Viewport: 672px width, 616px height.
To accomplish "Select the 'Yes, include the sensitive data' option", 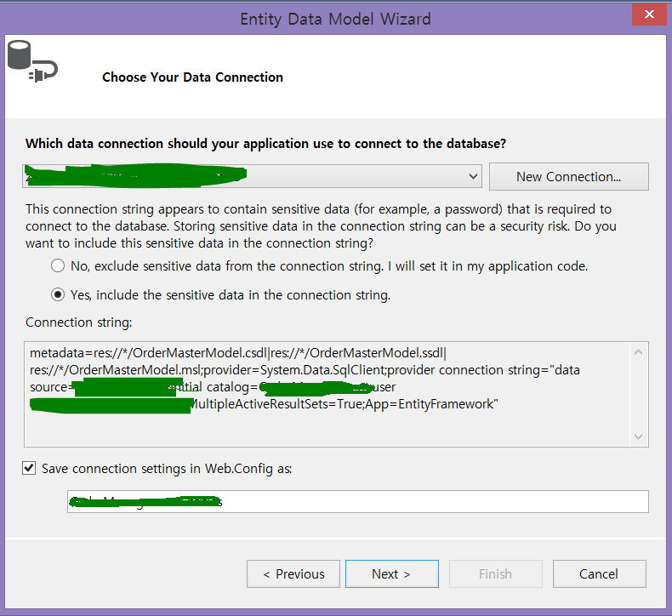I will pos(58,295).
